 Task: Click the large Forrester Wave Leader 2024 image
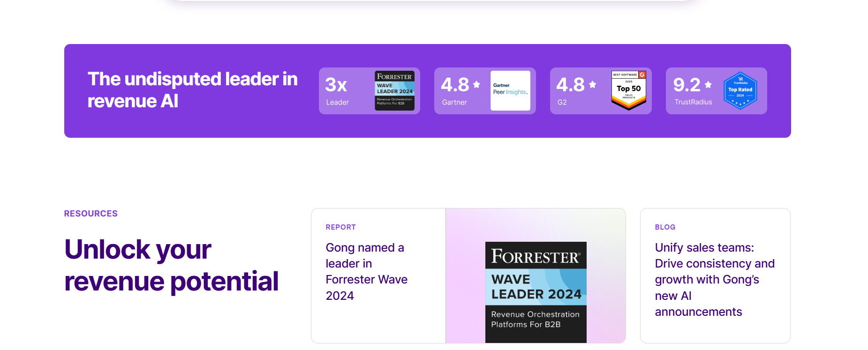[x=536, y=292]
